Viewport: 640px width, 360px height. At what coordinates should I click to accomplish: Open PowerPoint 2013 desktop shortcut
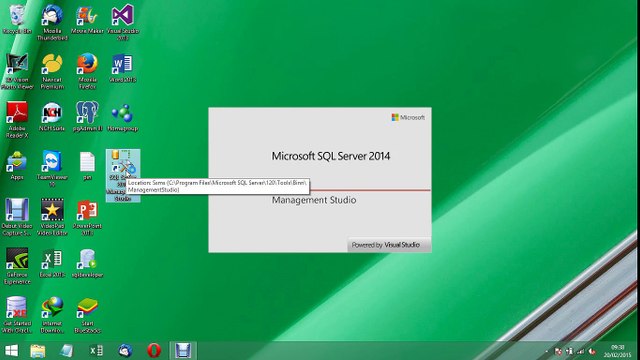[87, 217]
